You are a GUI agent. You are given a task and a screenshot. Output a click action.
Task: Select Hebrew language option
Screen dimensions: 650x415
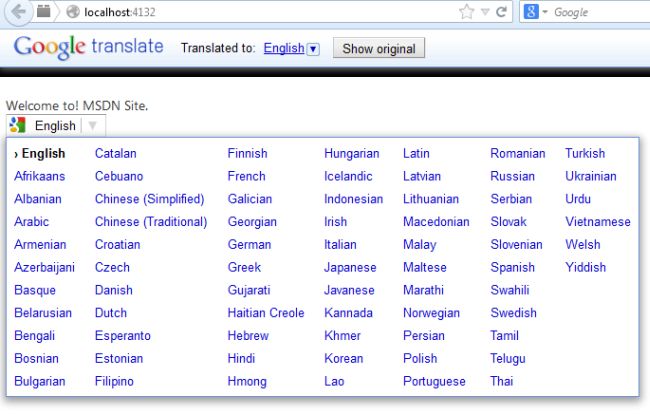[248, 336]
